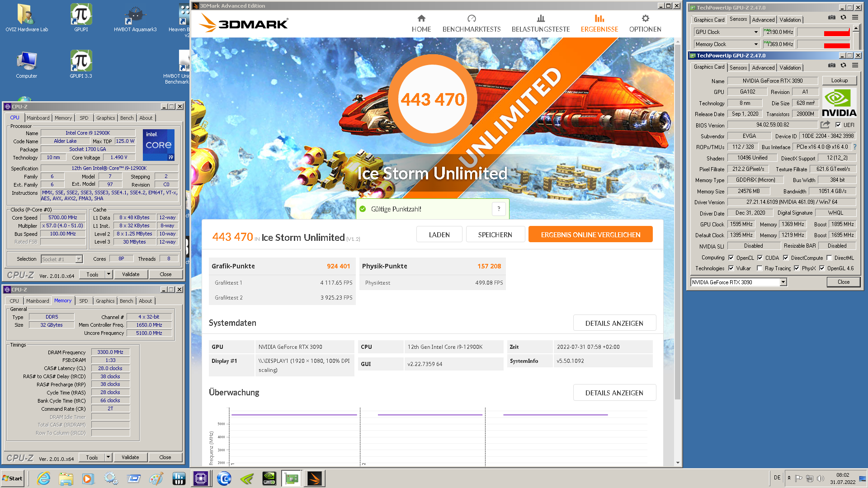
Task: Switch to SPD tab in top CPU-Z window
Action: point(84,118)
